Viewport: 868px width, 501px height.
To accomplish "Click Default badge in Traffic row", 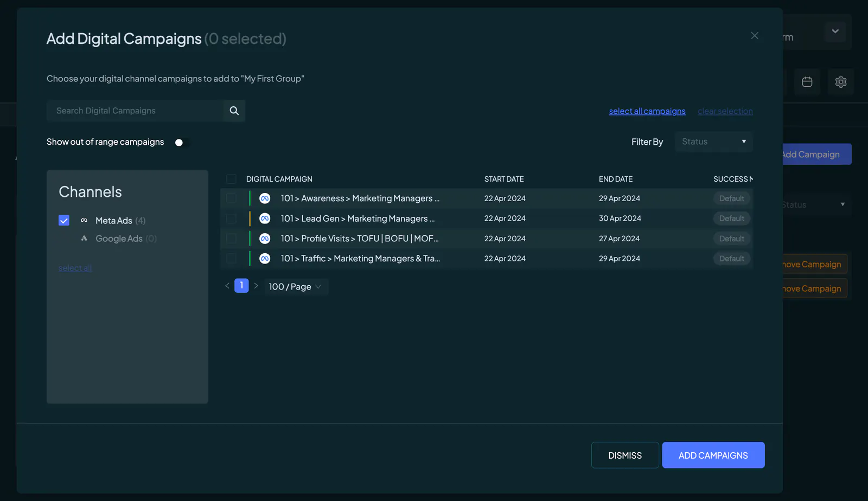I will (x=732, y=259).
